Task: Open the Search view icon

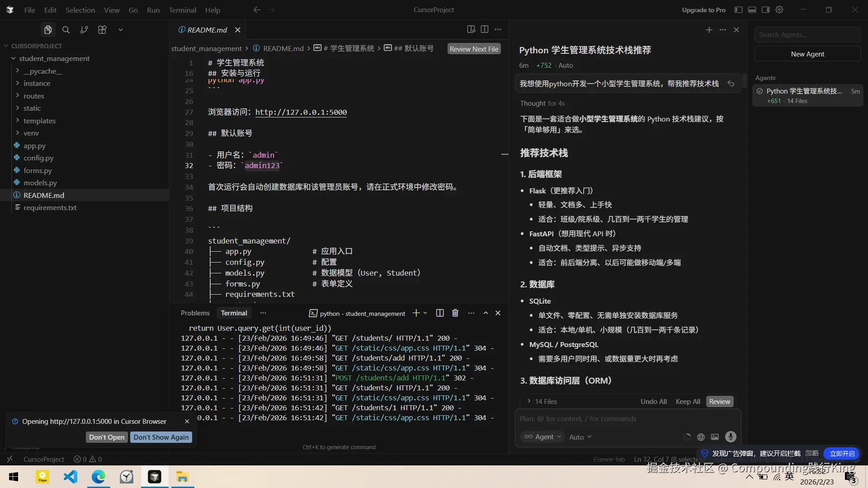Action: [x=66, y=30]
